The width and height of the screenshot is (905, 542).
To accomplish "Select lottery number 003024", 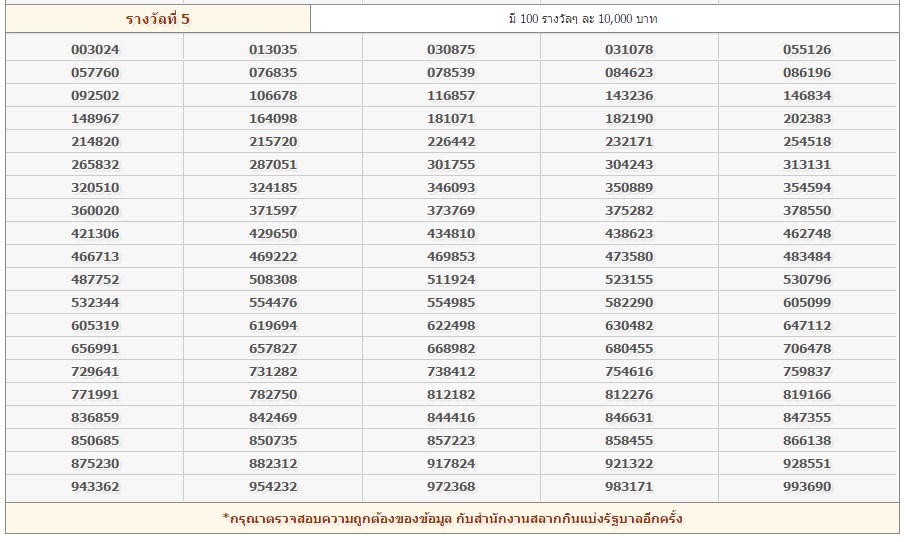I will 95,49.
